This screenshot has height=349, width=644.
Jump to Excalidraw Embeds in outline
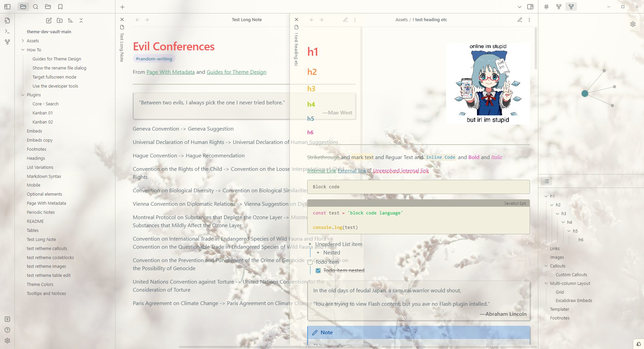pyautogui.click(x=574, y=301)
